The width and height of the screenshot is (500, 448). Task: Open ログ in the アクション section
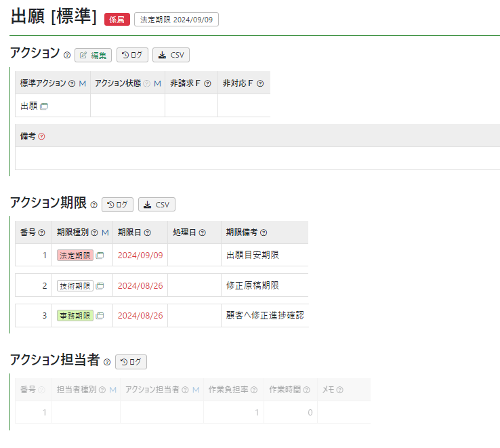click(x=132, y=55)
